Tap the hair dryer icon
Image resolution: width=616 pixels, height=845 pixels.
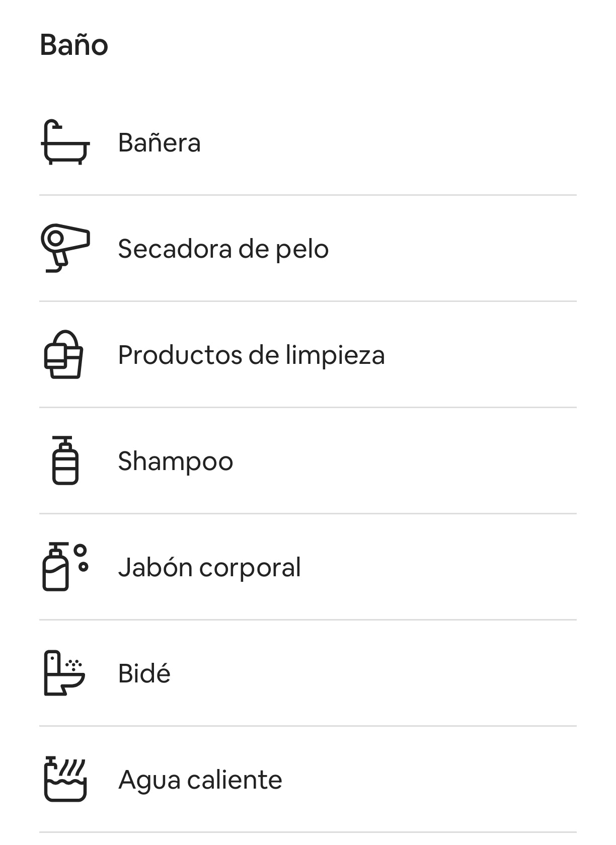point(65,248)
